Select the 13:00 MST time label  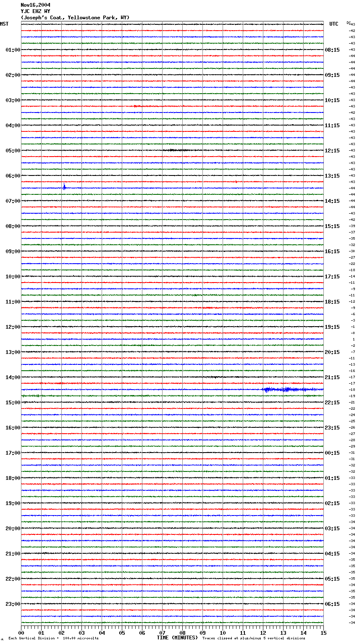(x=13, y=352)
